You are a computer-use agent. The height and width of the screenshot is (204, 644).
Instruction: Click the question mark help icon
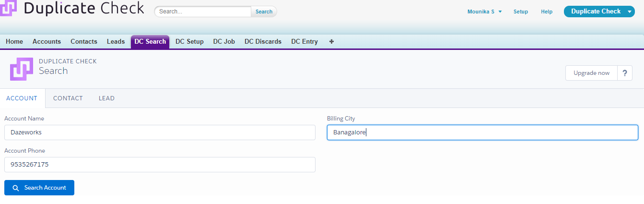tap(624, 73)
